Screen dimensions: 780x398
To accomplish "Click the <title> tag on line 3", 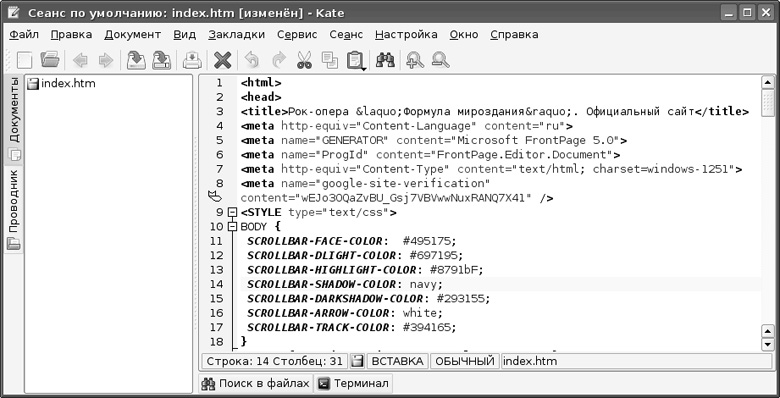I will click(264, 112).
